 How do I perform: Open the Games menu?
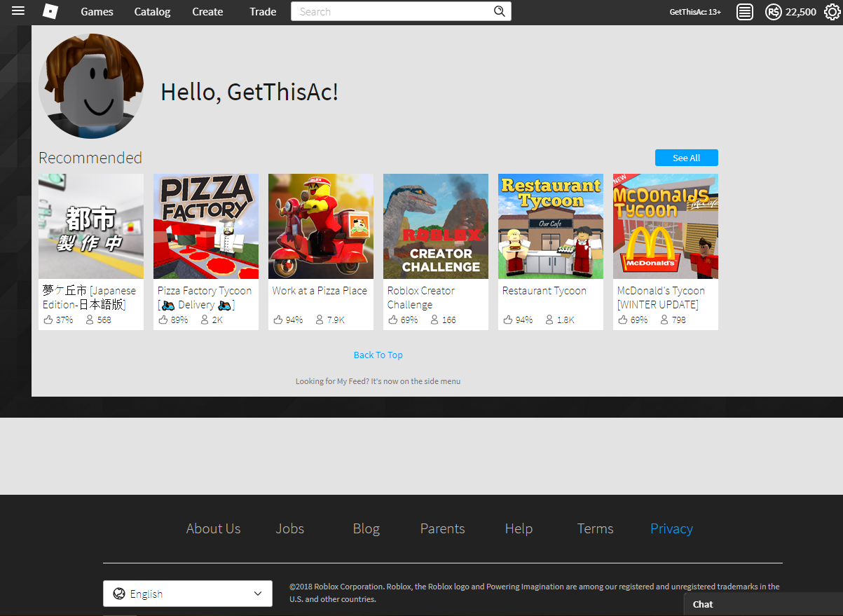click(x=97, y=12)
